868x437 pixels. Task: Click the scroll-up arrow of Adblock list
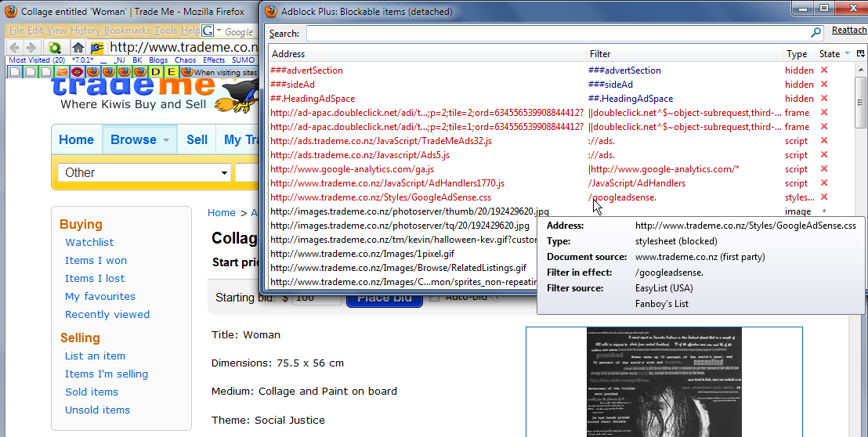[860, 70]
